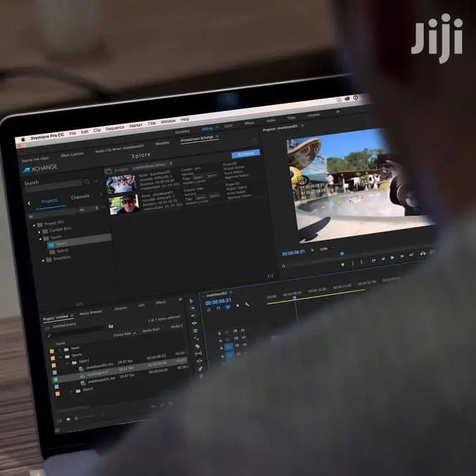Select the Selection arrow tool
The width and height of the screenshot is (476, 476).
tap(191, 301)
